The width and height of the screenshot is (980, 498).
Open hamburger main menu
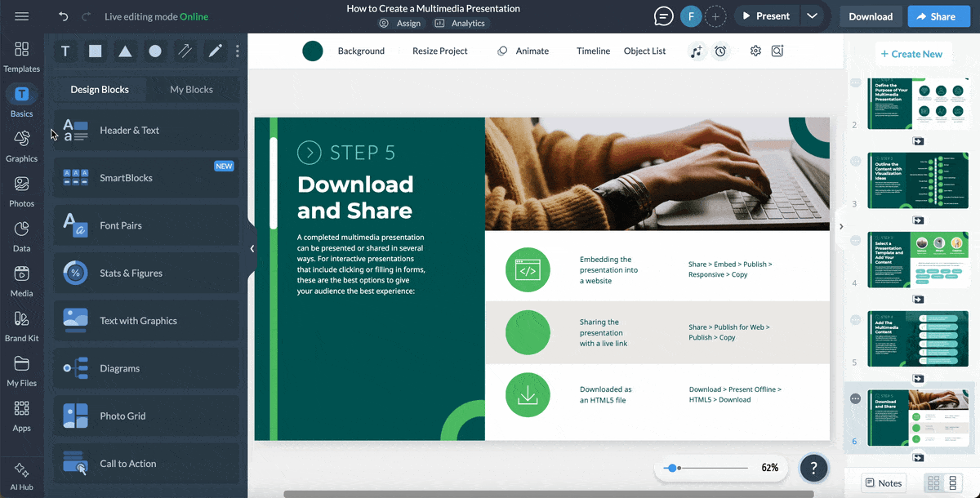coord(22,16)
